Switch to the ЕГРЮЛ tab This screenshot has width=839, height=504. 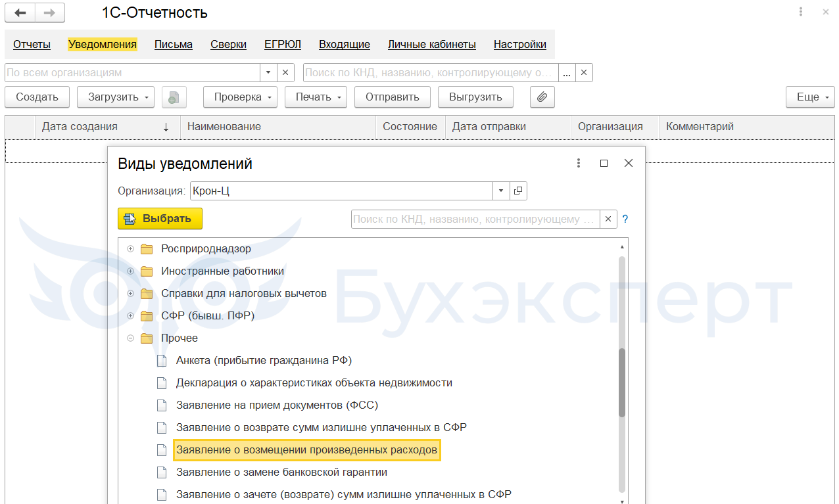coord(283,45)
